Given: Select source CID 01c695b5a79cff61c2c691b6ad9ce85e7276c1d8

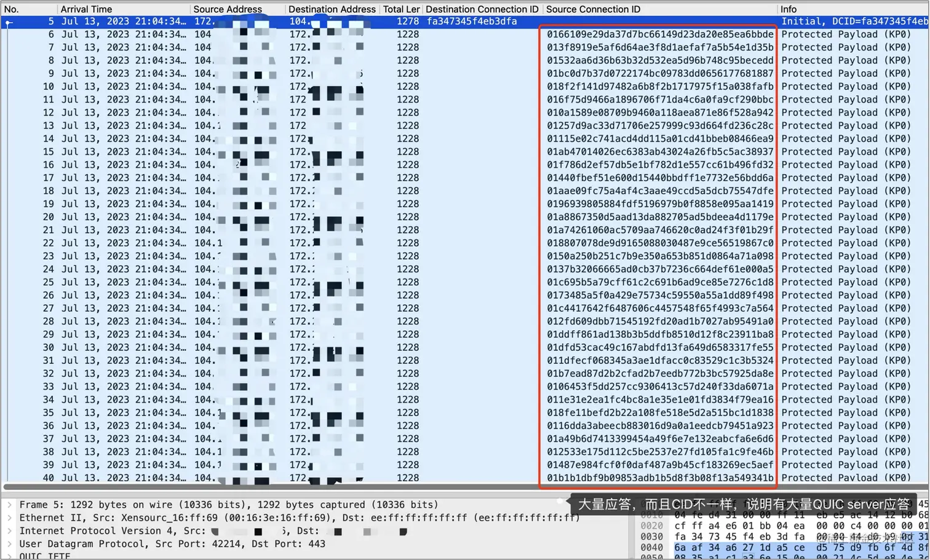Looking at the screenshot, I should (660, 282).
